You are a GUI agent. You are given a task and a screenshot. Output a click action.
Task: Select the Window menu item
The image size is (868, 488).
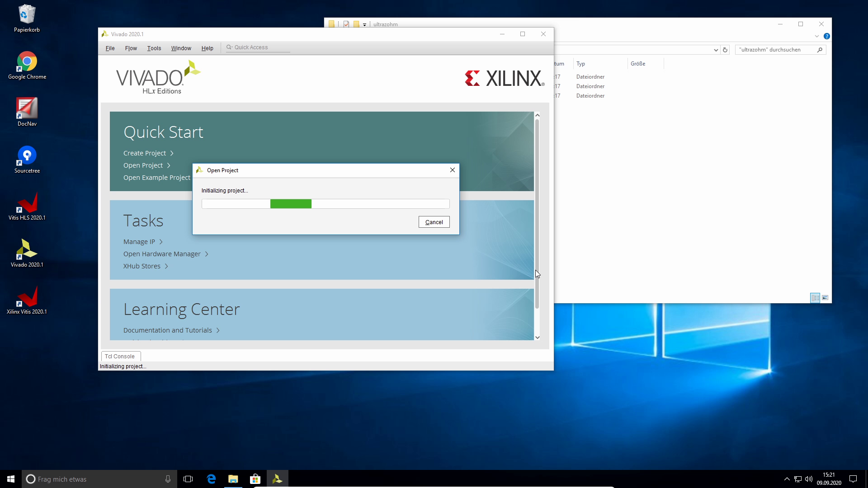[181, 47]
